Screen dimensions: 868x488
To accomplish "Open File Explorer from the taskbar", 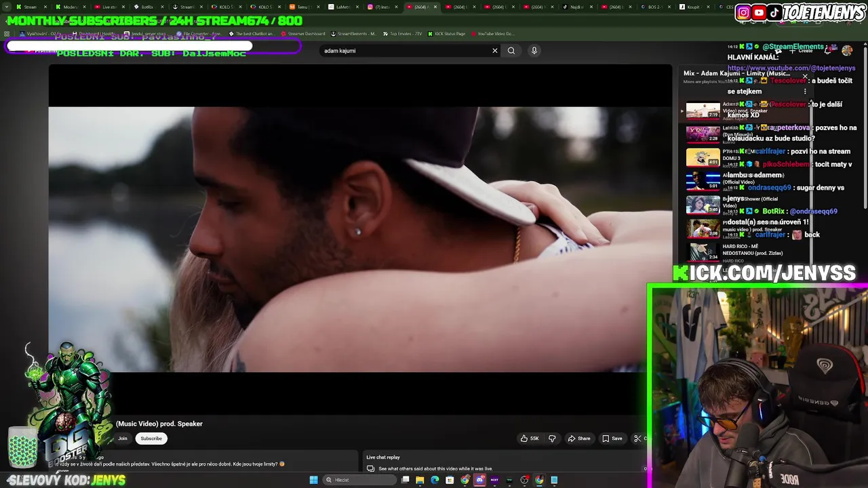I will click(420, 480).
